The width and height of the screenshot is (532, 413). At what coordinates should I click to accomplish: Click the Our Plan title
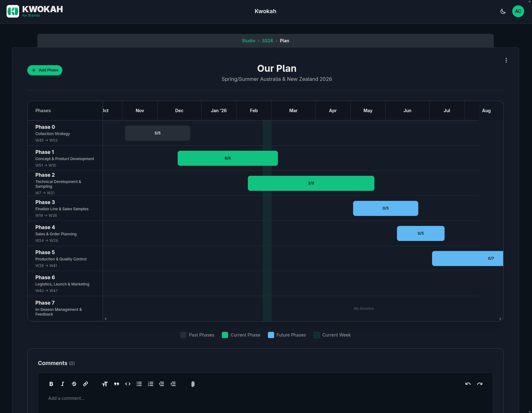pyautogui.click(x=277, y=68)
